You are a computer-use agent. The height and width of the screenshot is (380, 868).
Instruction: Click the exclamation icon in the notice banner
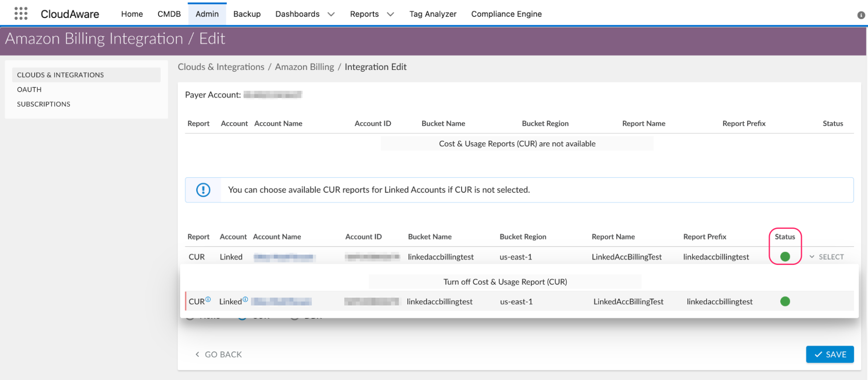tap(203, 190)
